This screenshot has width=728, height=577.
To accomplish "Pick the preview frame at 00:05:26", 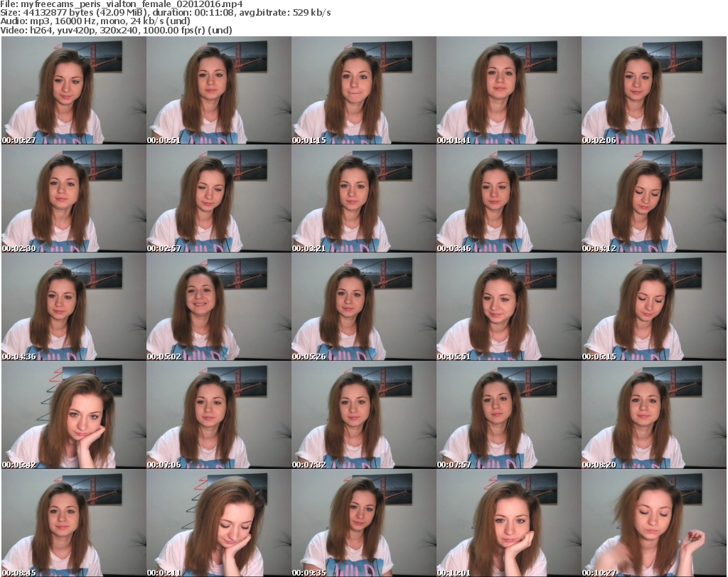I will click(x=363, y=307).
